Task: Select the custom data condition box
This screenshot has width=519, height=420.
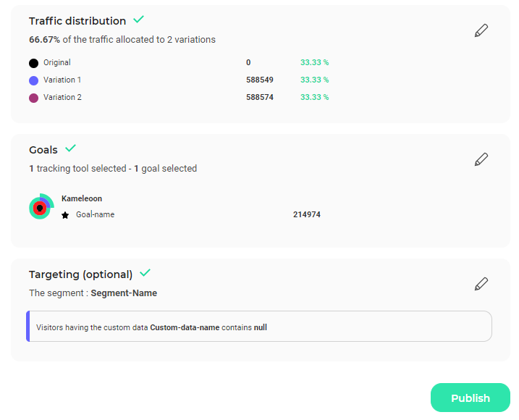Action: coord(259,327)
